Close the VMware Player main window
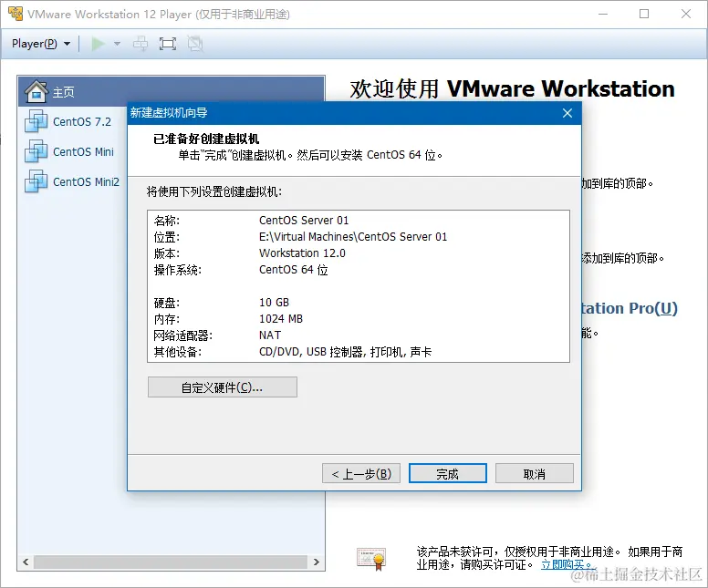 coord(686,14)
